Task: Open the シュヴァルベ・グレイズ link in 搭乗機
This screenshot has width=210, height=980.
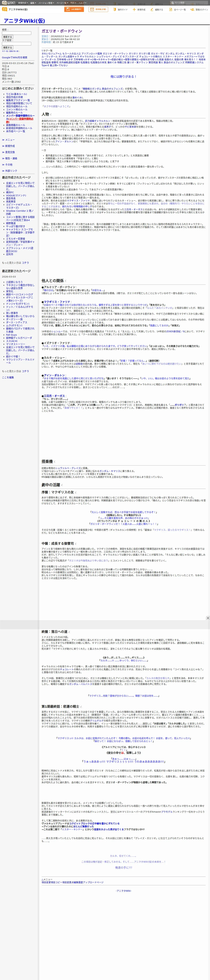Action: click(68, 468)
